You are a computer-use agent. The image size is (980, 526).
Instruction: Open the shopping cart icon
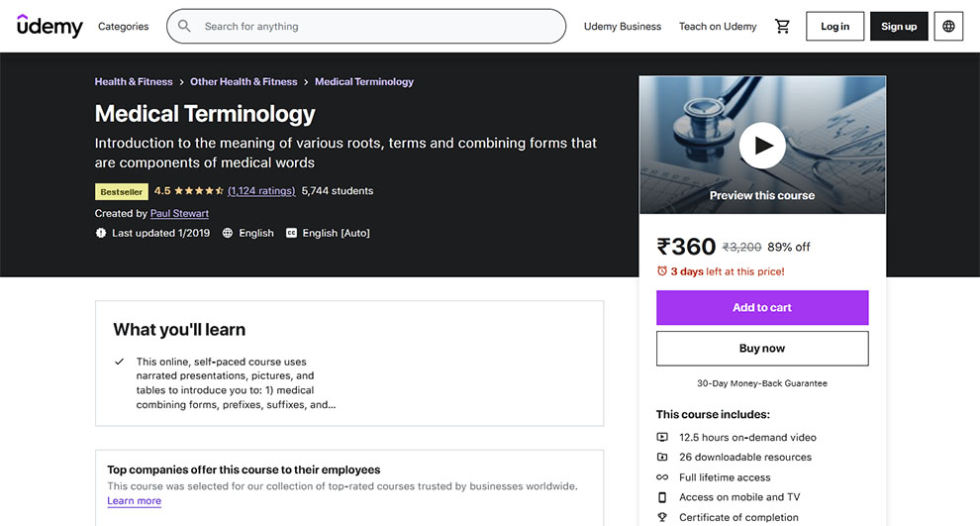pyautogui.click(x=782, y=27)
